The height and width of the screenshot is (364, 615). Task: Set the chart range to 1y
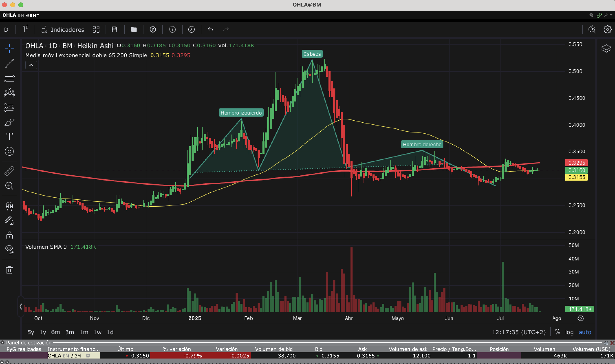click(43, 332)
